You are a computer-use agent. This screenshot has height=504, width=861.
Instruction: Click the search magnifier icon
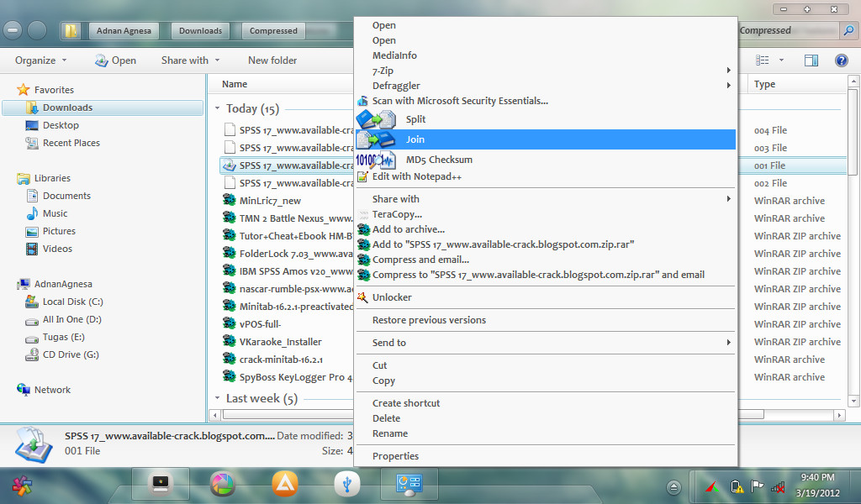[x=849, y=31]
